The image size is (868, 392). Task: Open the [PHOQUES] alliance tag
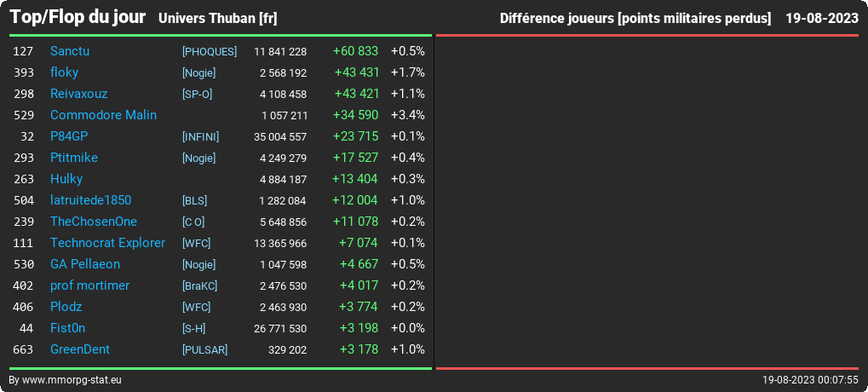[210, 51]
